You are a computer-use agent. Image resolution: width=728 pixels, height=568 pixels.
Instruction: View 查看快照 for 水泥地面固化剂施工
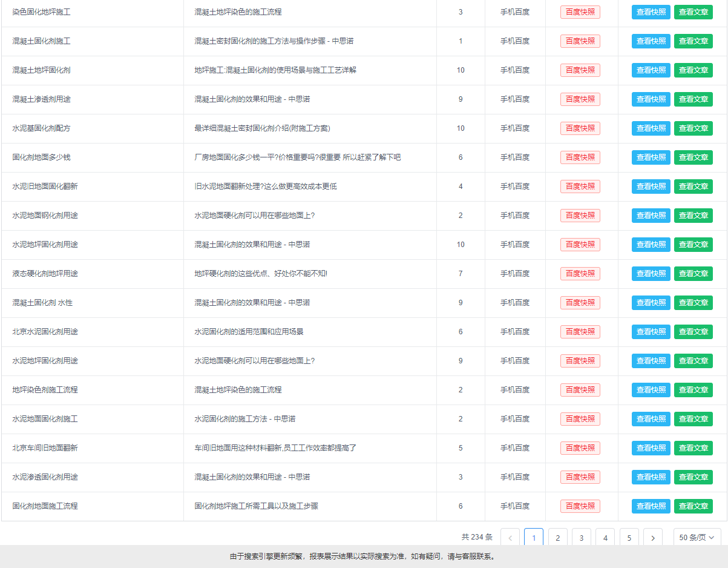tap(651, 419)
